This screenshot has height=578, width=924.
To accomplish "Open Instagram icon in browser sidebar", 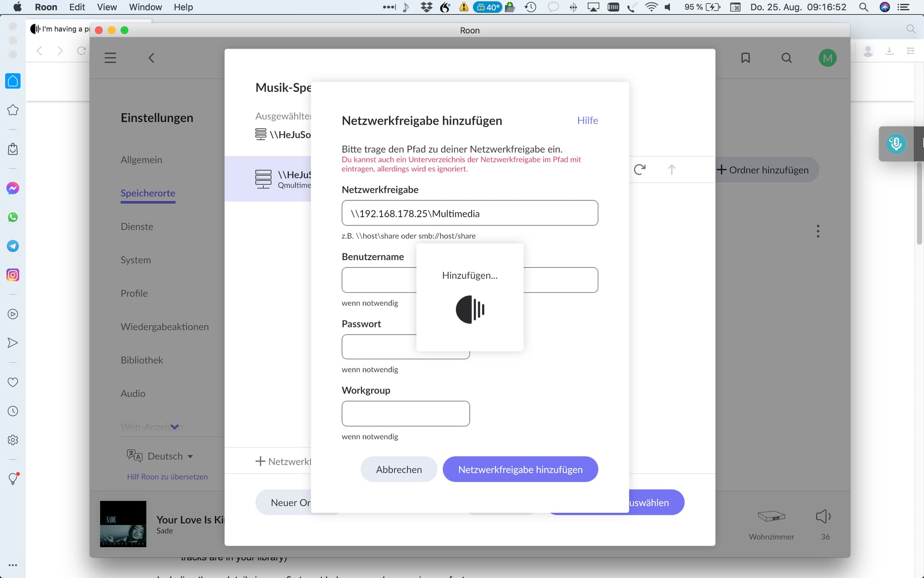I will point(13,275).
